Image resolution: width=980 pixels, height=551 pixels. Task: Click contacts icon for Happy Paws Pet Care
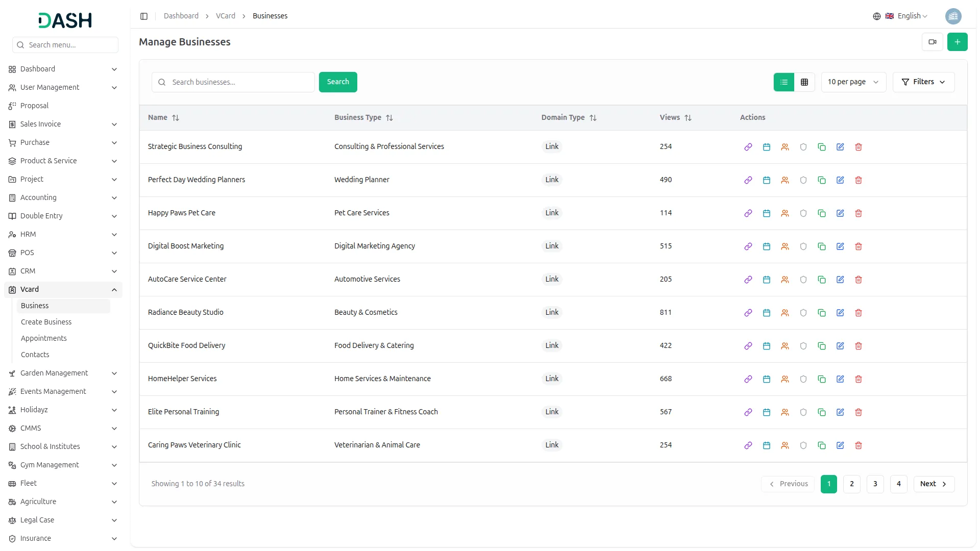coord(785,213)
